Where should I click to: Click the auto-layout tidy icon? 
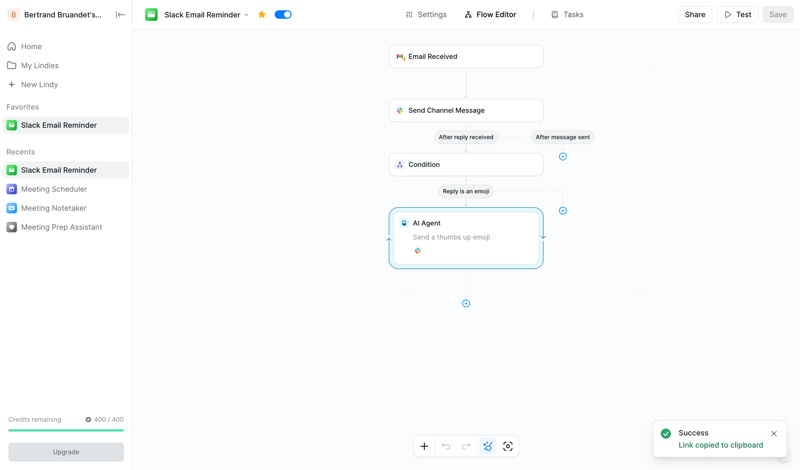click(x=488, y=447)
